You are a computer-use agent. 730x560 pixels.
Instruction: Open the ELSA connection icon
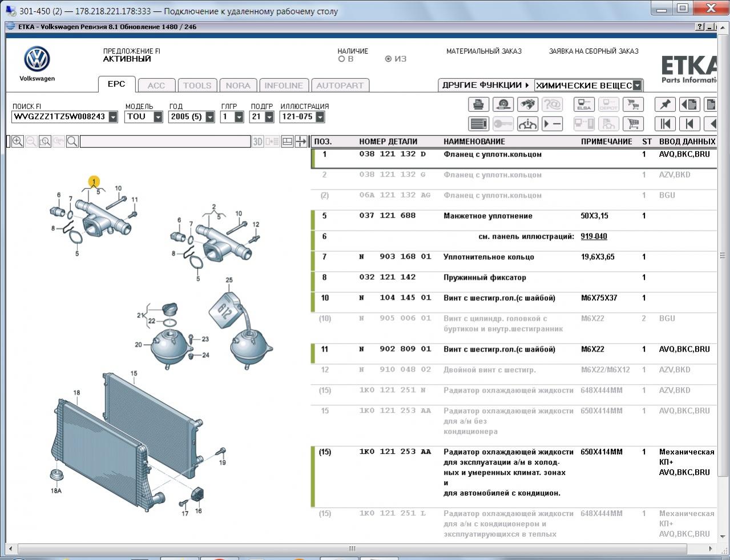coord(584,104)
